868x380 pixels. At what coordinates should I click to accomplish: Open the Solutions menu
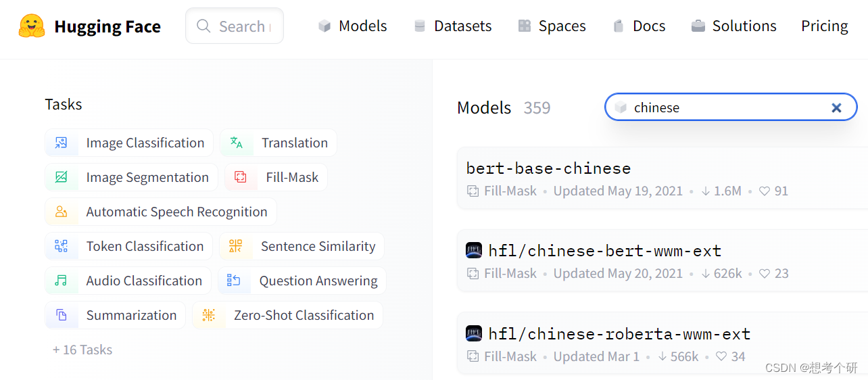coord(734,26)
